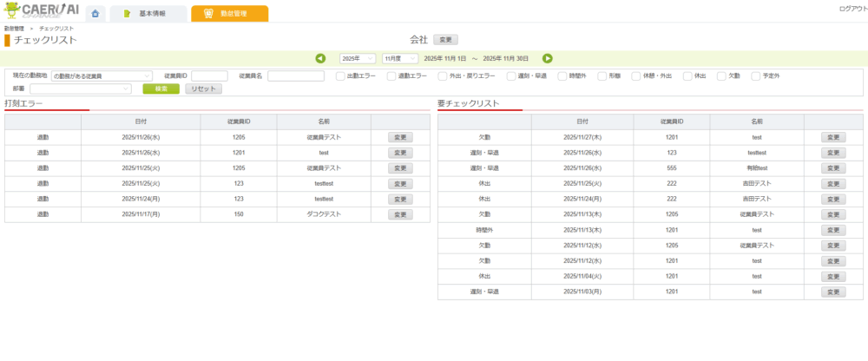The image size is (868, 361).
Task: Open the 現在の勤務地 dropdown
Action: tap(102, 76)
